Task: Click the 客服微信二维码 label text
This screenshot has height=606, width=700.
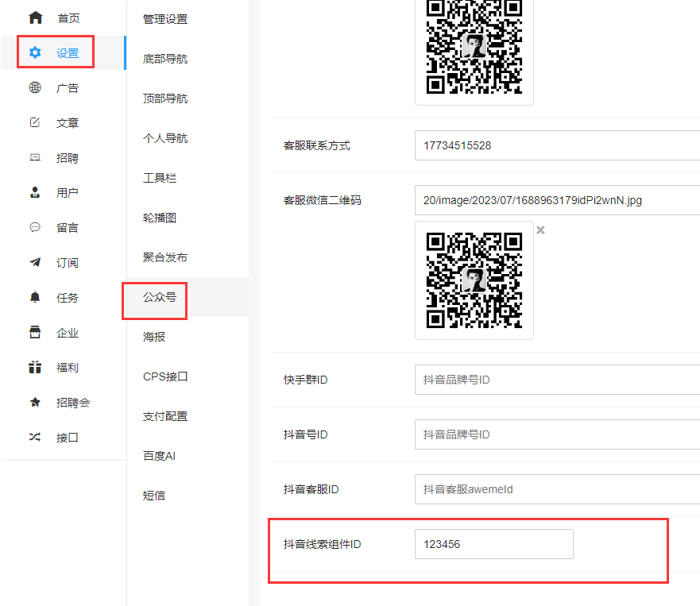Action: [323, 200]
